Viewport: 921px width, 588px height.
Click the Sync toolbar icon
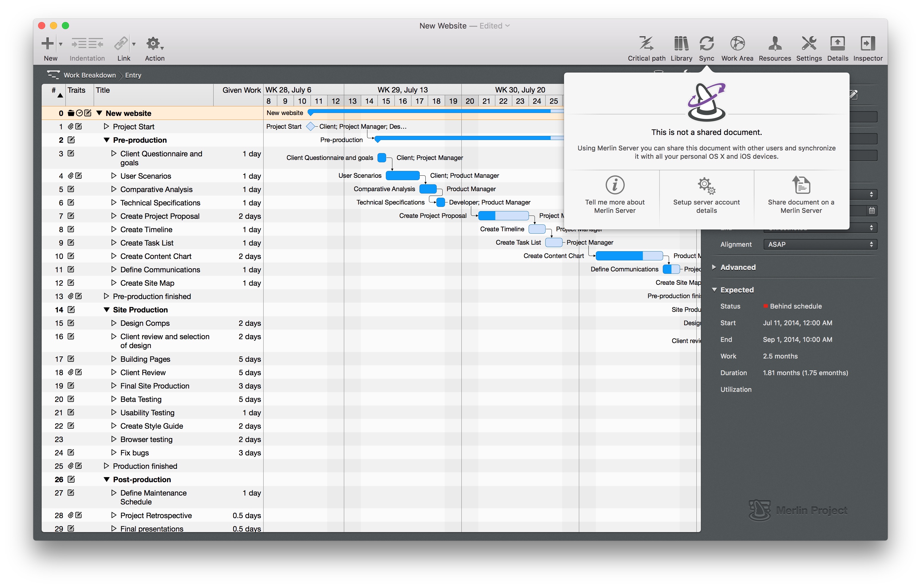pyautogui.click(x=707, y=43)
